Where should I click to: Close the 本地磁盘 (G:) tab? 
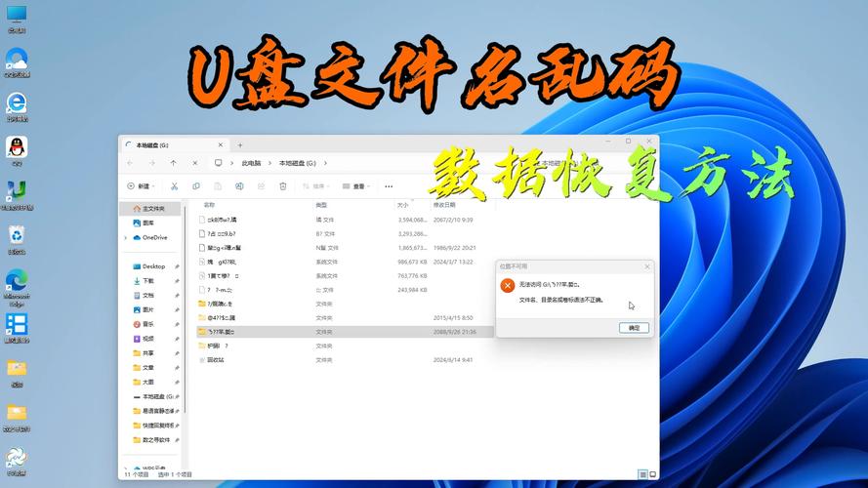[221, 145]
